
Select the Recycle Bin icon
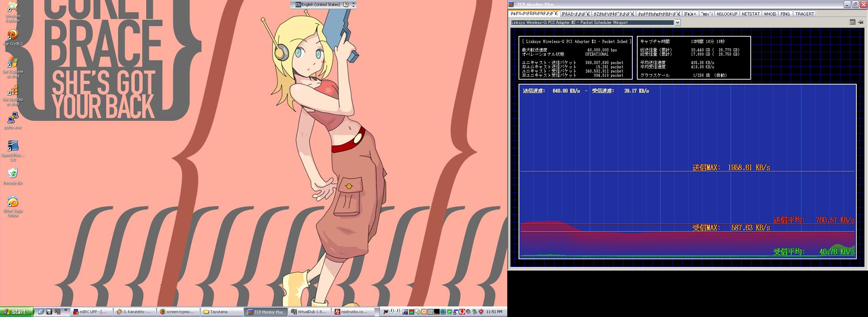[13, 176]
